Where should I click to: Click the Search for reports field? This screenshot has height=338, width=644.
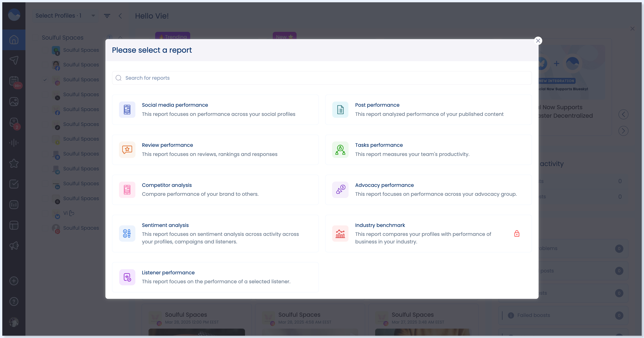pyautogui.click(x=322, y=78)
